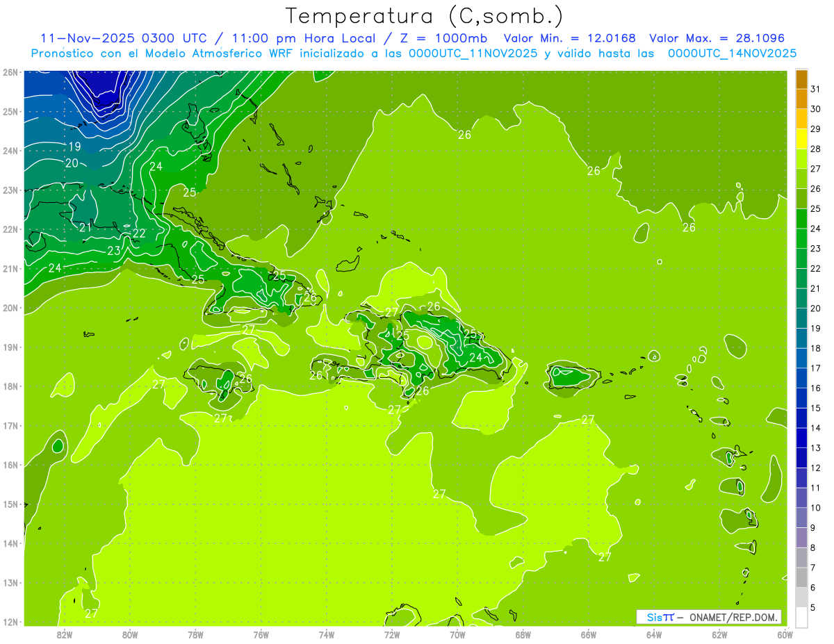This screenshot has height=644, width=834.
Task: Click the 26N latitude axis label
Action: [x=10, y=72]
